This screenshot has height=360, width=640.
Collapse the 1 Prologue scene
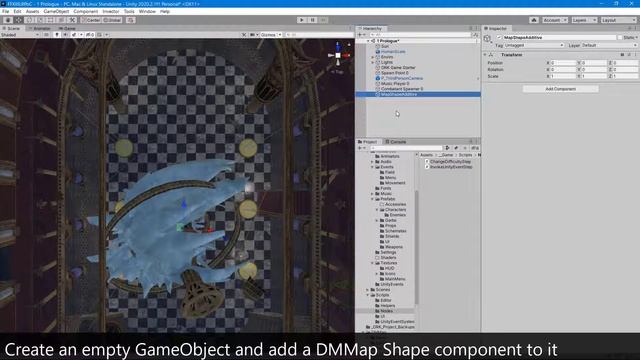click(368, 41)
